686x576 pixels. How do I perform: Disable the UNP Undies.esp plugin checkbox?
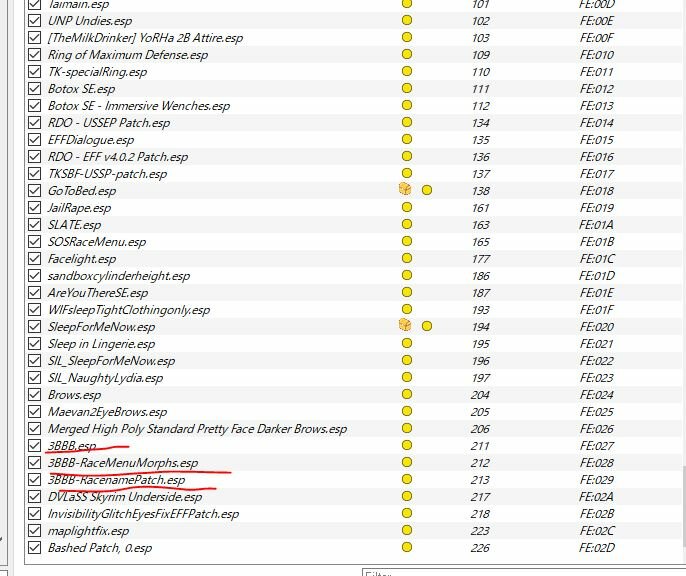click(x=34, y=21)
